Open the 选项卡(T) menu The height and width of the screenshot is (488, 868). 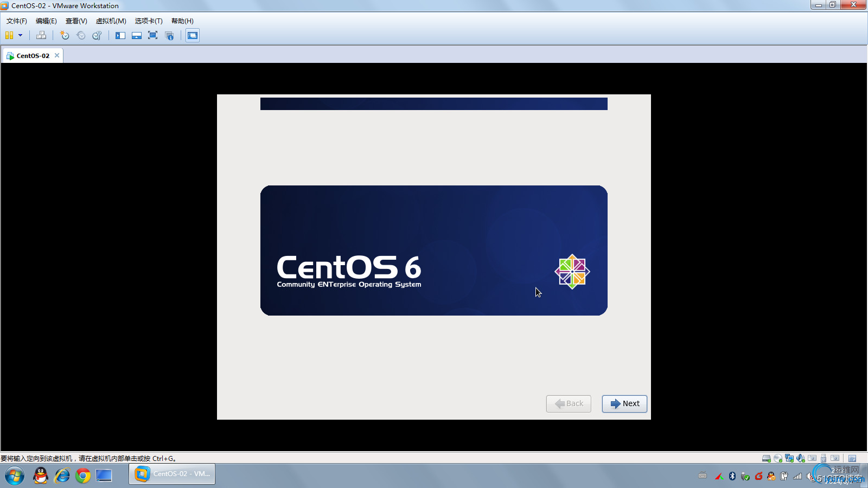click(149, 21)
